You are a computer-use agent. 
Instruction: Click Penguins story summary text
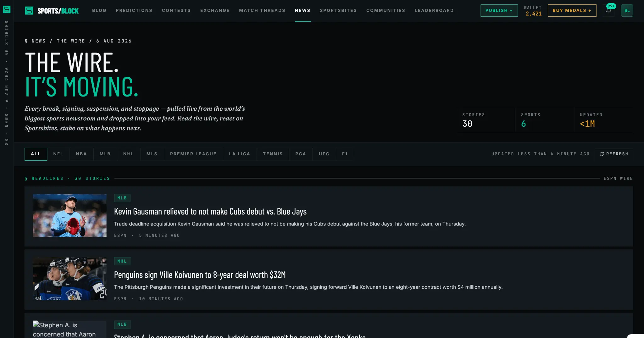coord(308,287)
